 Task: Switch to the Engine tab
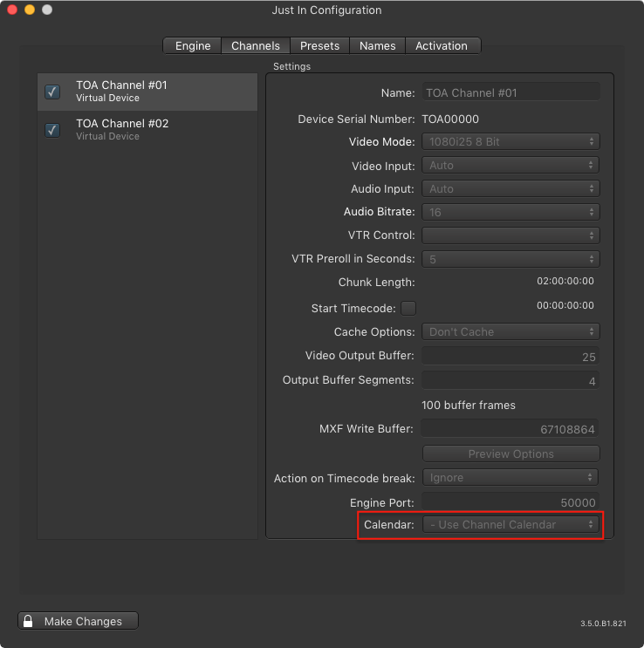pos(193,46)
